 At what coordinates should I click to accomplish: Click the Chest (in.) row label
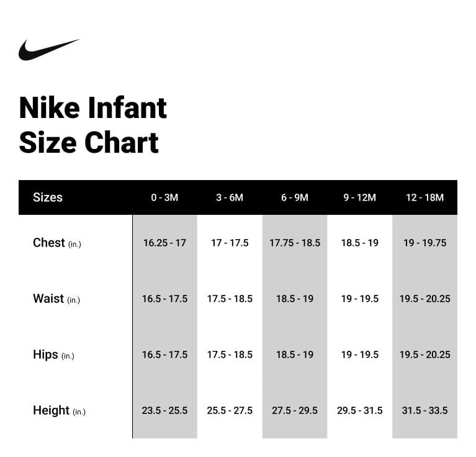click(x=57, y=243)
